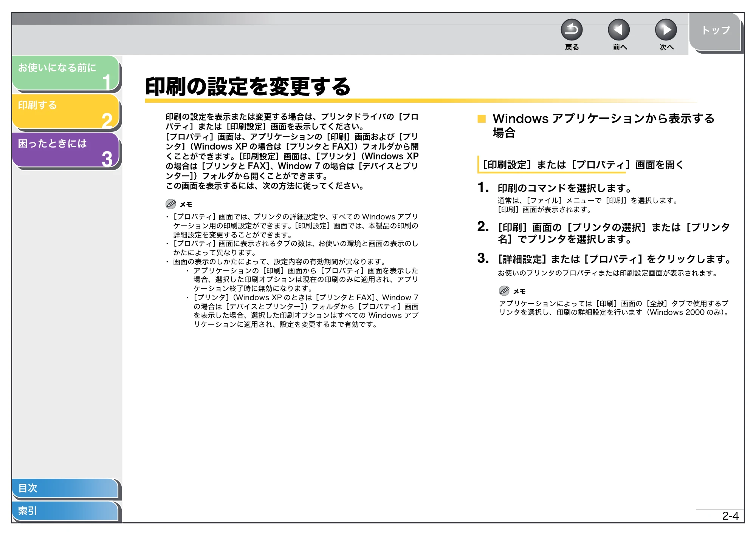The height and width of the screenshot is (534, 756).
Task: Click the 戻る (back) round arrow icon
Action: click(x=572, y=30)
